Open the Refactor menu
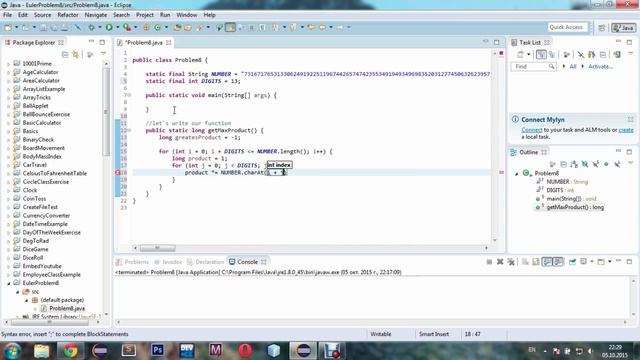 68,15
